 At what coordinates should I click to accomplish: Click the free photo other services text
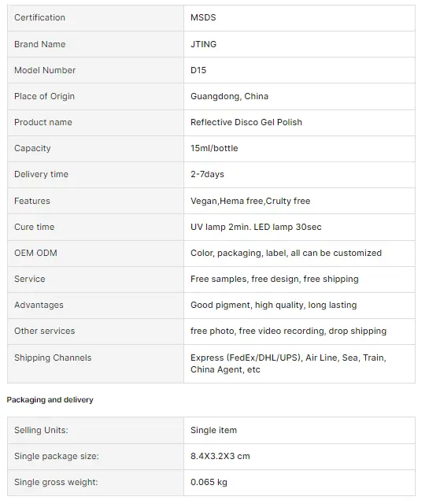coord(288,331)
